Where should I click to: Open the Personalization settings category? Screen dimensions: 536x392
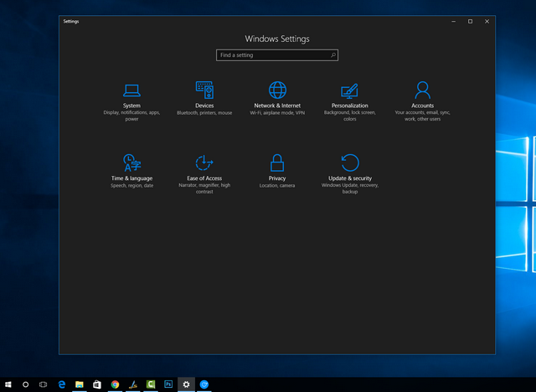click(350, 101)
